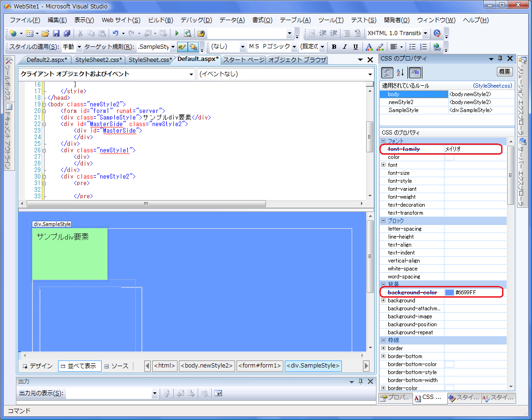Click the Format Document icon

312,33
